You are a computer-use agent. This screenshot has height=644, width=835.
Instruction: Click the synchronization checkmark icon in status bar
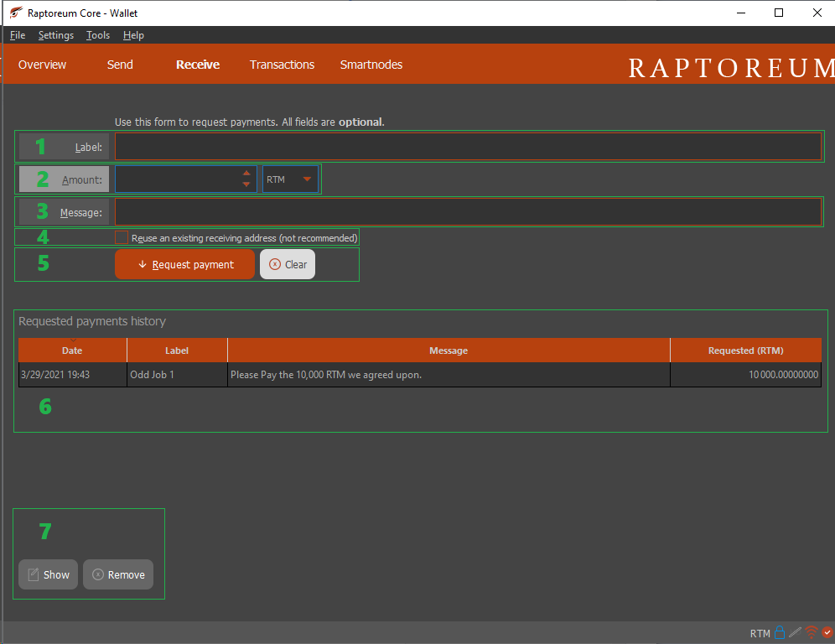[x=827, y=632]
